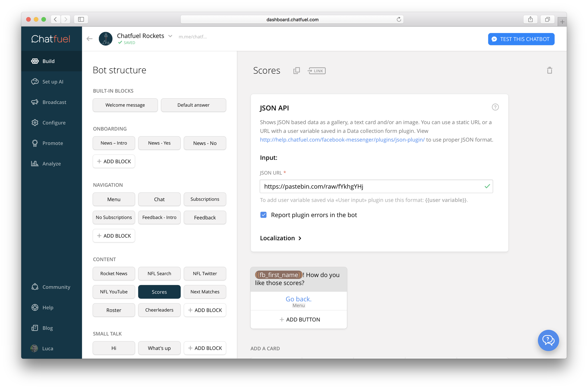Expand the Chatfuel Rockets bot dropdown
The width and height of the screenshot is (588, 389).
pyautogui.click(x=170, y=36)
